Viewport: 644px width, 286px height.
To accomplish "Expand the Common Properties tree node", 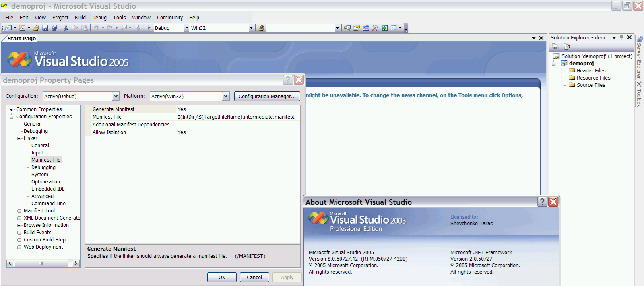I will click(x=12, y=109).
